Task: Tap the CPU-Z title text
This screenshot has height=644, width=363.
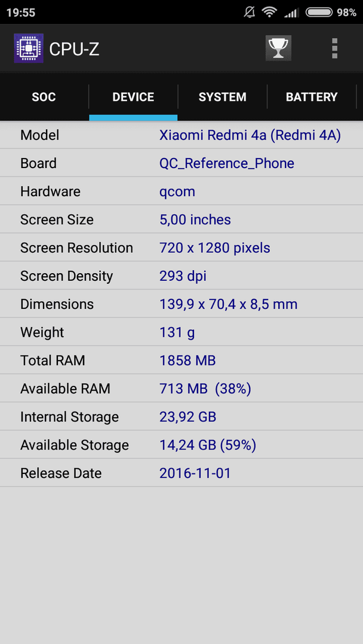Action: pos(75,49)
